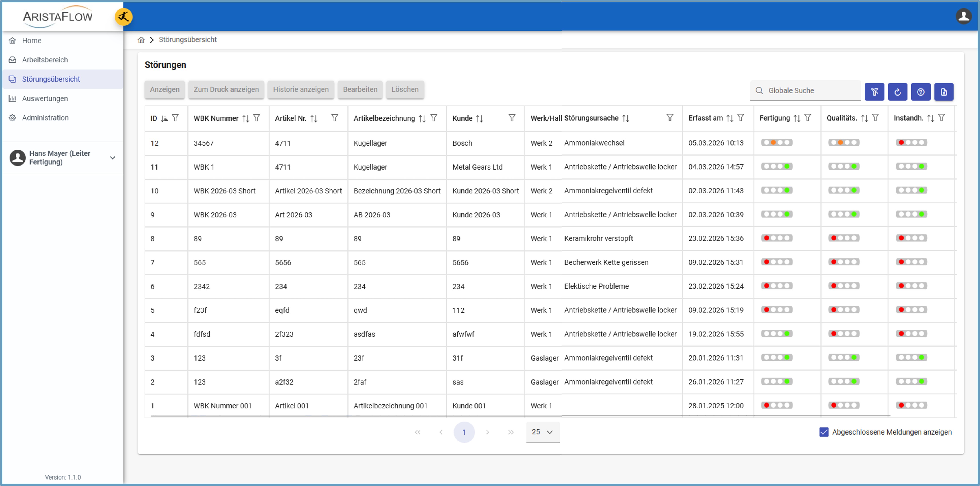This screenshot has height=486, width=980.
Task: Select page 1 in pagination
Action: point(464,432)
